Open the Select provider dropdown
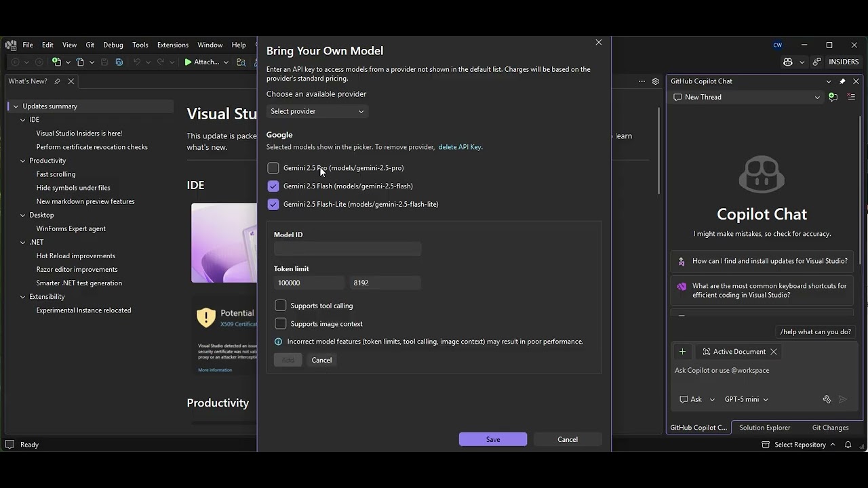The image size is (868, 488). tap(317, 111)
